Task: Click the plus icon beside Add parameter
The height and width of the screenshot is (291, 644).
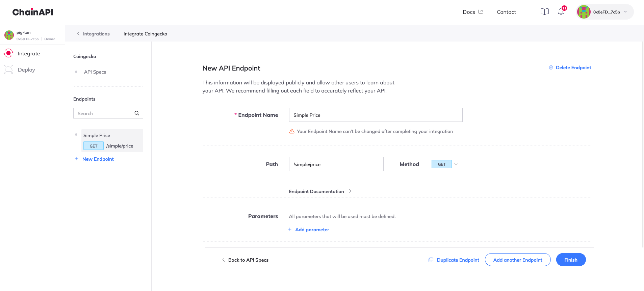Action: [x=290, y=230]
